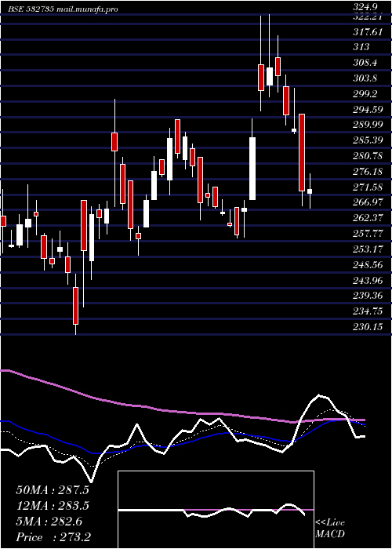This screenshot has width=392, height=549.
Task: Click the BSE 532735 mail.munafa.pro header text
Action: [x=63, y=9]
